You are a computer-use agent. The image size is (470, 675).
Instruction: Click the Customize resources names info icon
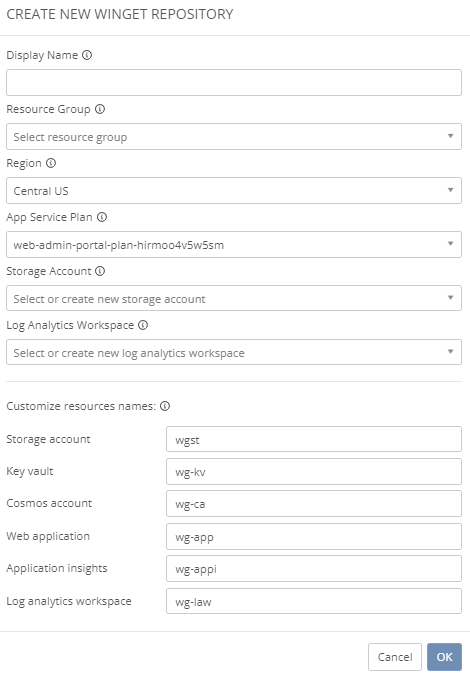point(165,406)
